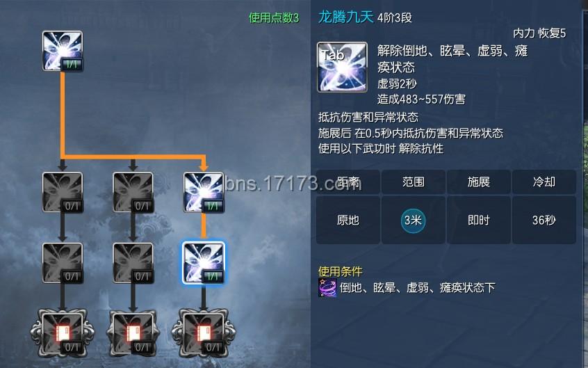Click the middle column third-tier 0/1 skill node
Image resolution: width=588 pixels, height=368 pixels.
pos(133,262)
